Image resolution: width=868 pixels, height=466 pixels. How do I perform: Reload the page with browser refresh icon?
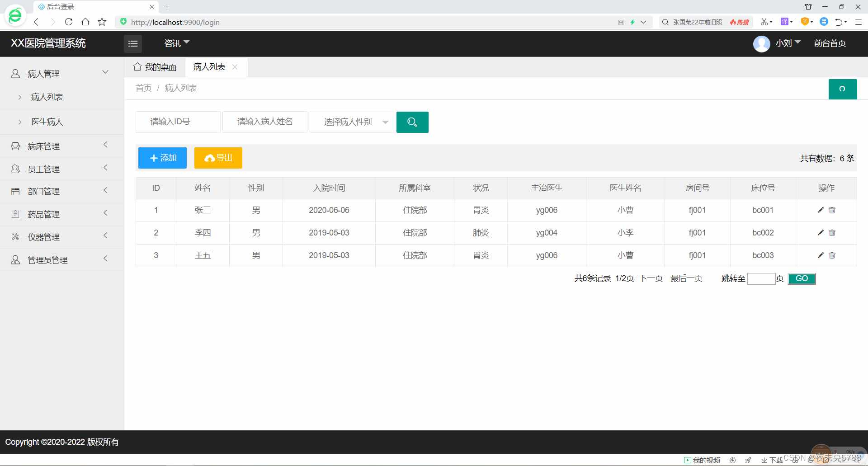[69, 22]
